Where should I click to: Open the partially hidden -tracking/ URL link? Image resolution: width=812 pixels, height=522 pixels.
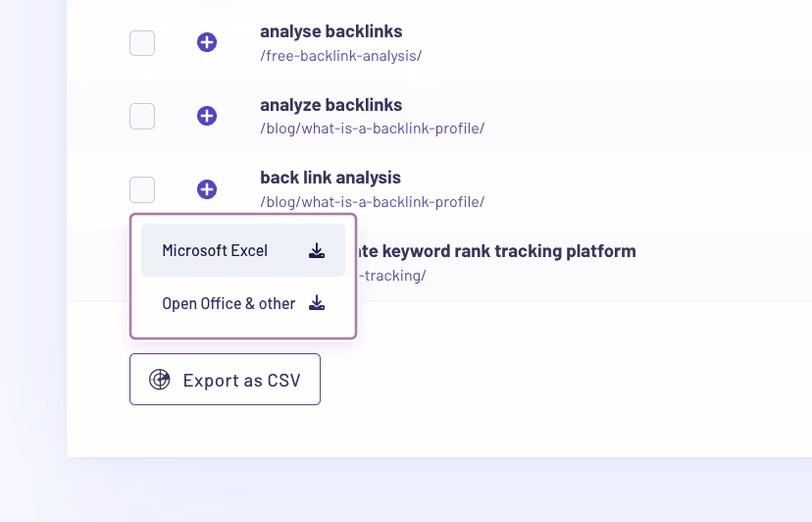(391, 276)
